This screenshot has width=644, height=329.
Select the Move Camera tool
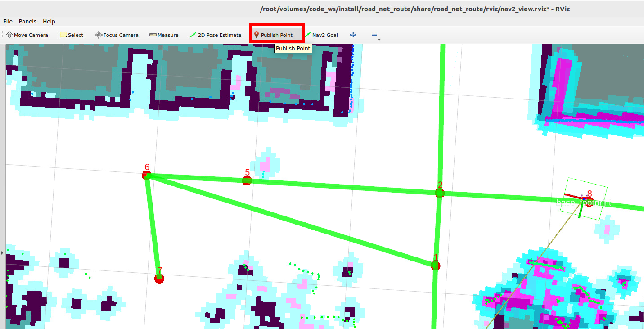pyautogui.click(x=27, y=35)
